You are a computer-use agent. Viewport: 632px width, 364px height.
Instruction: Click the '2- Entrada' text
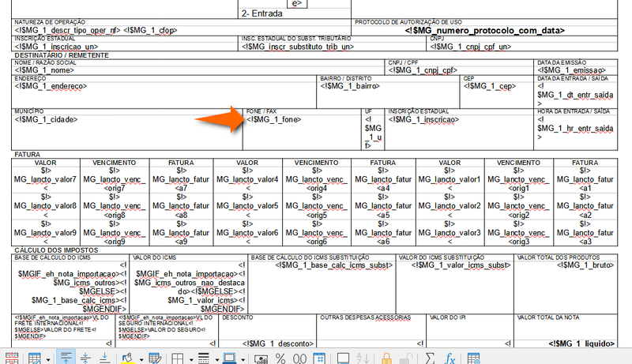tap(262, 13)
